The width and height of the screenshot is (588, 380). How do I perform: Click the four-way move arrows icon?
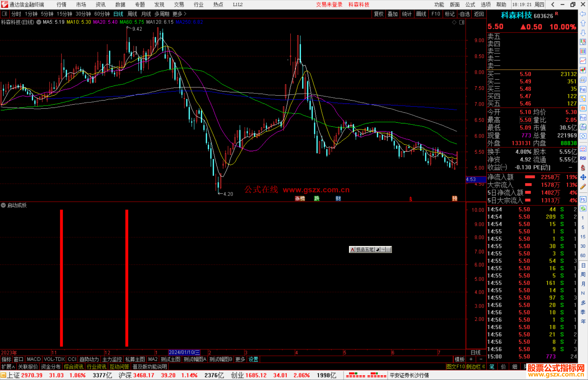click(583, 177)
